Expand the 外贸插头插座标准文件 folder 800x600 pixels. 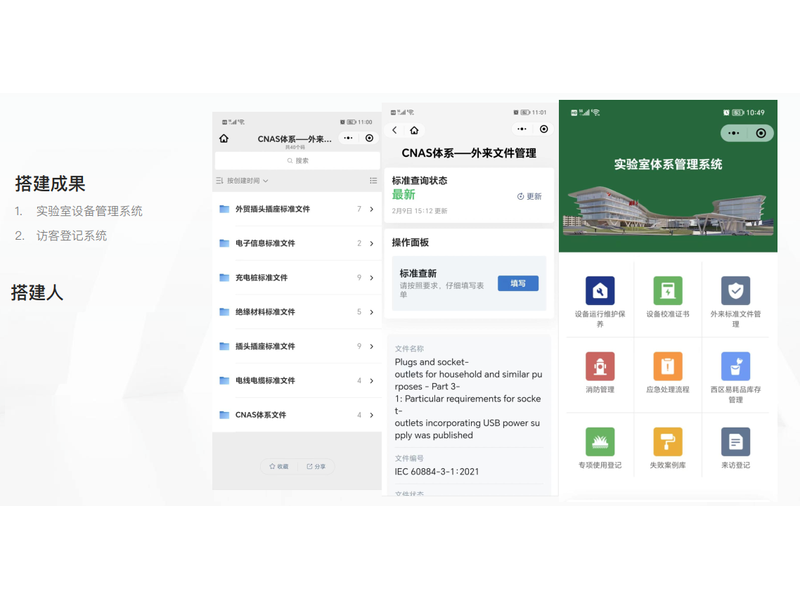296,209
